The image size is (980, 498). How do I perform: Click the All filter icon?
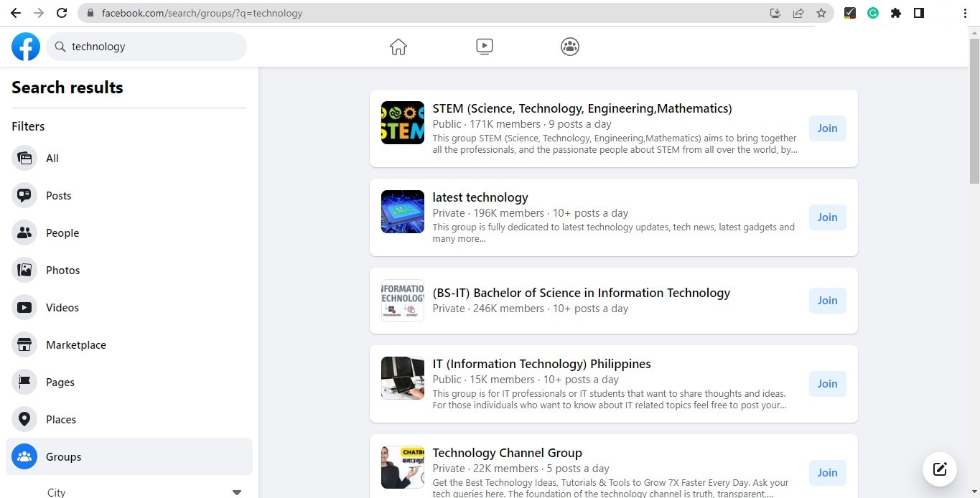point(24,159)
